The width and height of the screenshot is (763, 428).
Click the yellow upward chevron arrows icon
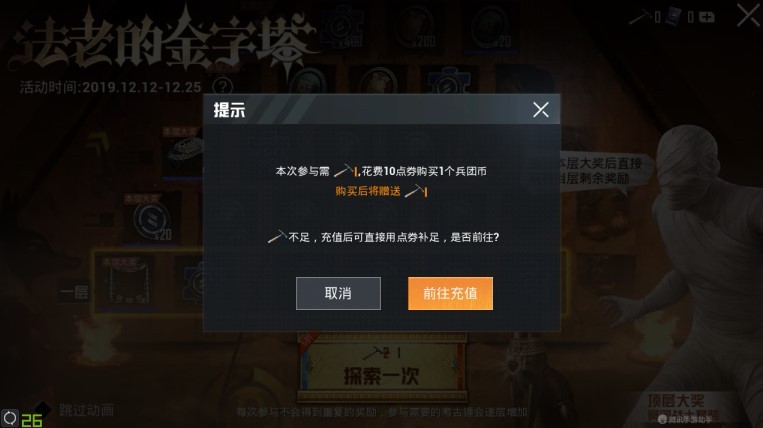pyautogui.click(x=98, y=143)
